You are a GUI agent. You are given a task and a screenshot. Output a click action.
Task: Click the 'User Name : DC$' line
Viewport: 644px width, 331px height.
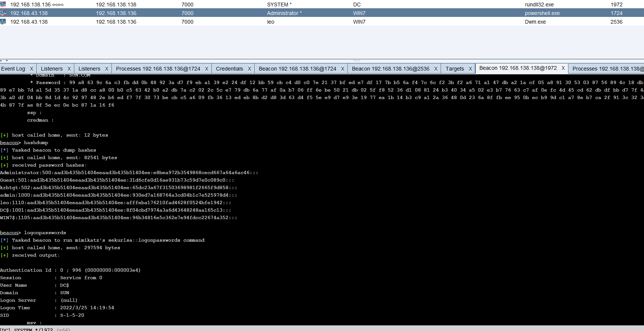pyautogui.click(x=35, y=285)
